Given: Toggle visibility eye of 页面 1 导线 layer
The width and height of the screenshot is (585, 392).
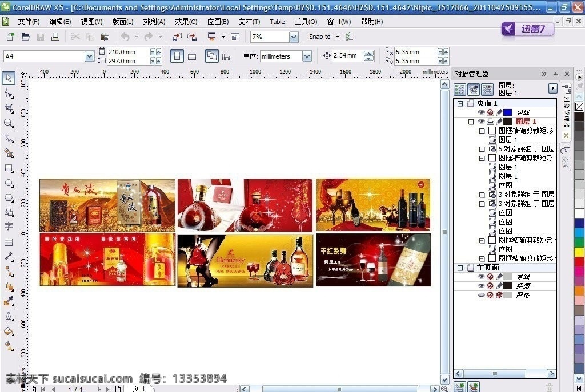Looking at the screenshot, I should pos(481,112).
